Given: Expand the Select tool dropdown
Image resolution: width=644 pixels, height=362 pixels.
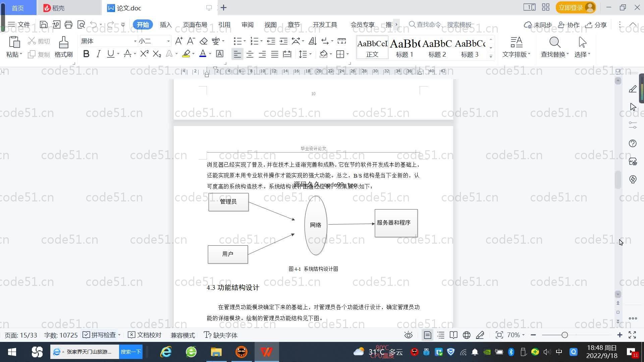Looking at the screenshot, I should [x=589, y=54].
